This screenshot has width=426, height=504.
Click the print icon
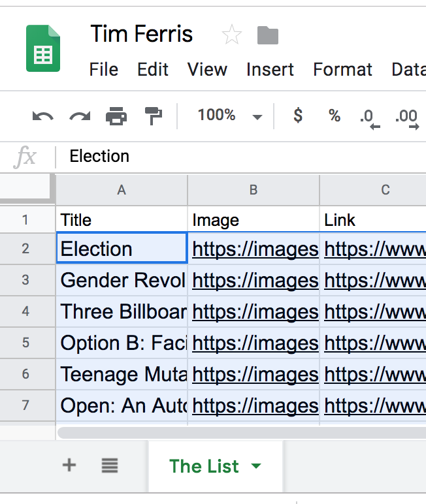point(116,117)
